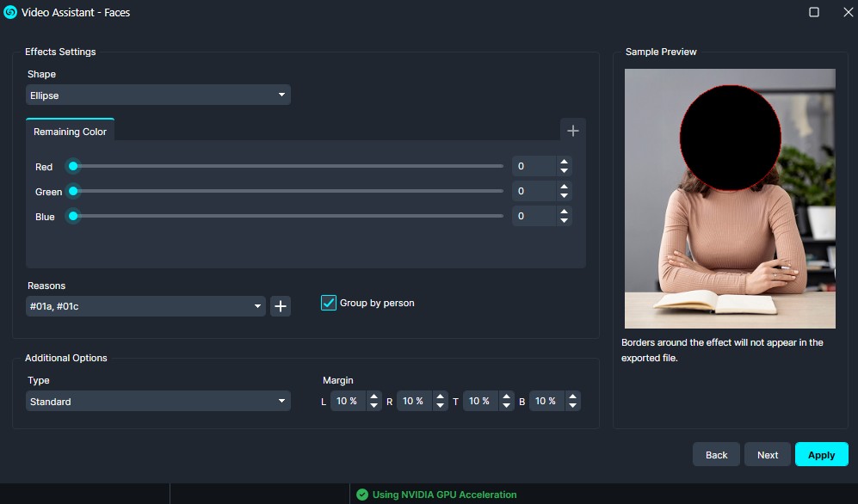Add a new effect tab with plus icon
This screenshot has height=504, width=858.
click(573, 131)
